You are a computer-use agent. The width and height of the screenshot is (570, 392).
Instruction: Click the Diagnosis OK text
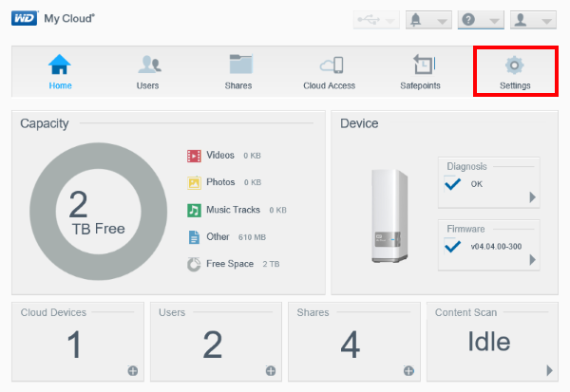pyautogui.click(x=477, y=184)
